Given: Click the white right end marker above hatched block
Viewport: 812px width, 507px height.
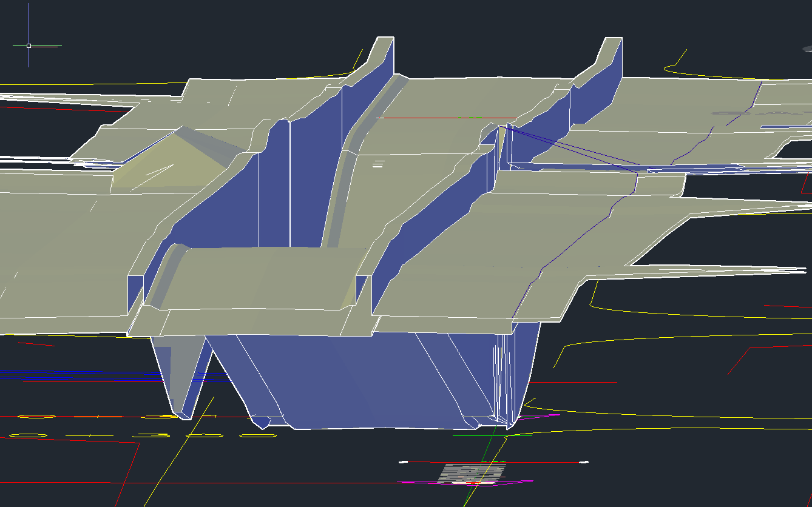Looking at the screenshot, I should tap(584, 462).
